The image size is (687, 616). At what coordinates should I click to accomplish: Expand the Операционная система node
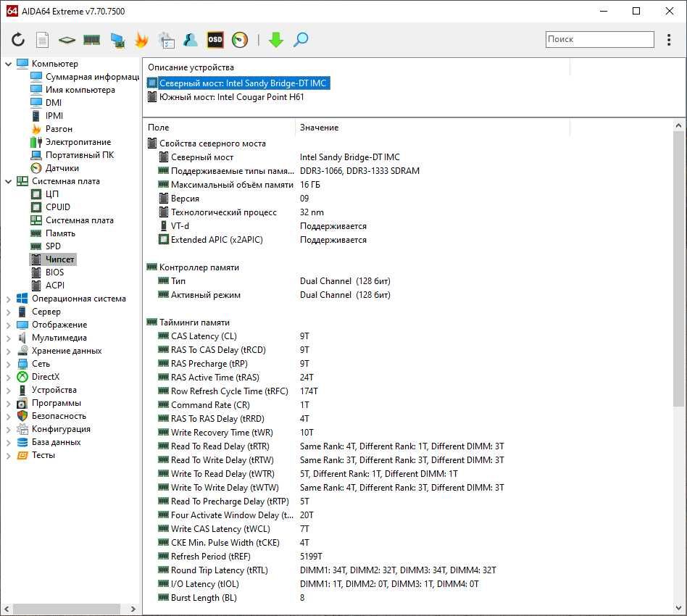(x=8, y=299)
